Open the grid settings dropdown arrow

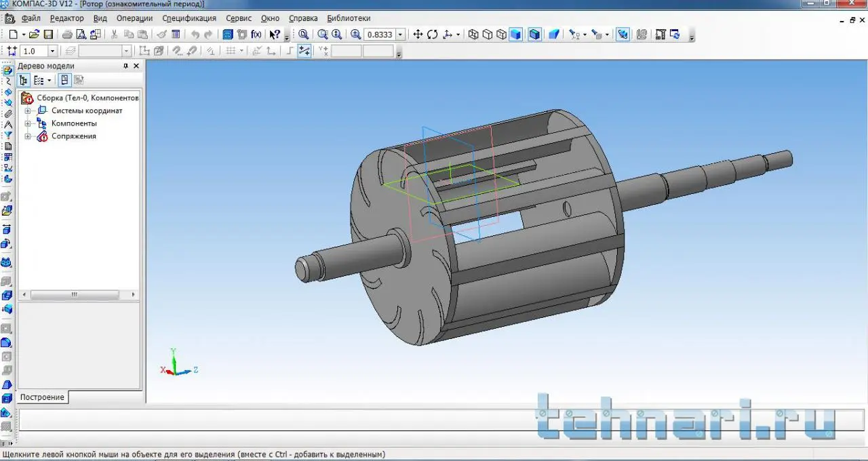click(241, 51)
